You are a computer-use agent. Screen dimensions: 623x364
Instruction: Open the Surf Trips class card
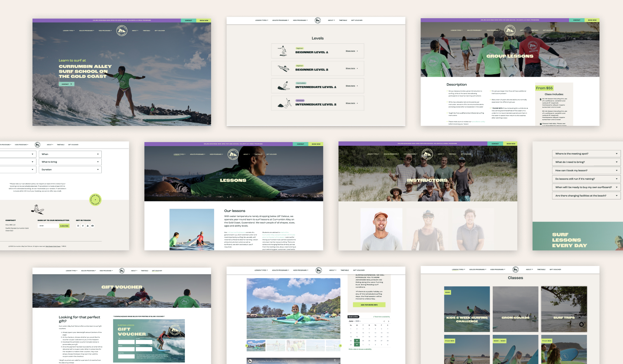click(x=564, y=309)
